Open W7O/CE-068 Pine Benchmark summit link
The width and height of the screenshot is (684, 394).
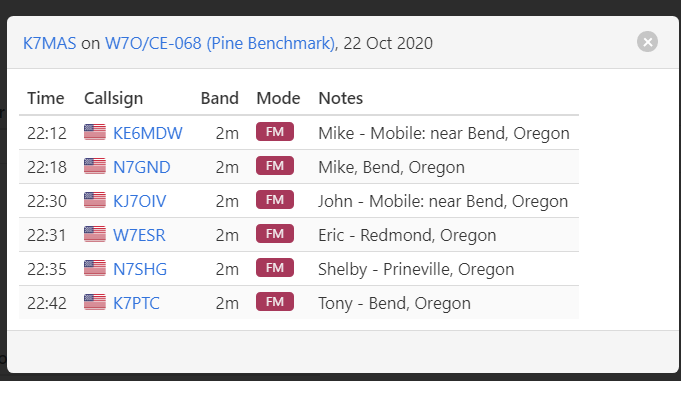pyautogui.click(x=220, y=43)
